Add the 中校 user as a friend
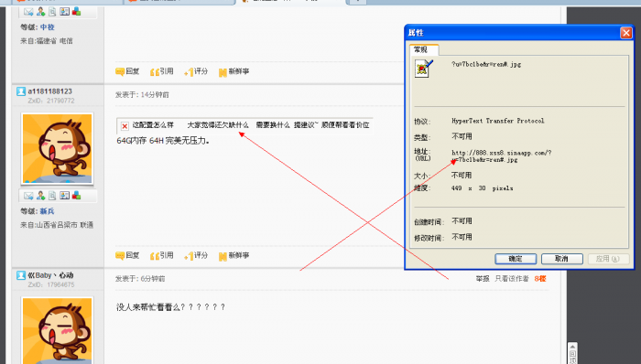This screenshot has height=364, width=641. (40, 12)
